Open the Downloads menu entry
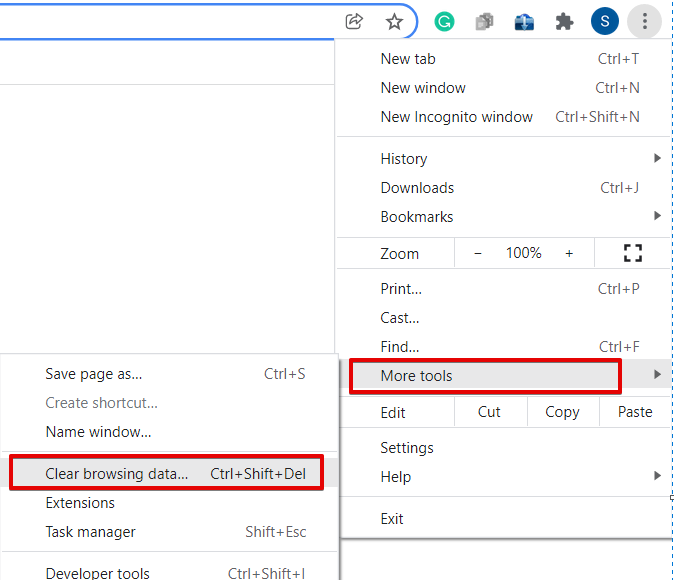This screenshot has width=674, height=580. 503,188
